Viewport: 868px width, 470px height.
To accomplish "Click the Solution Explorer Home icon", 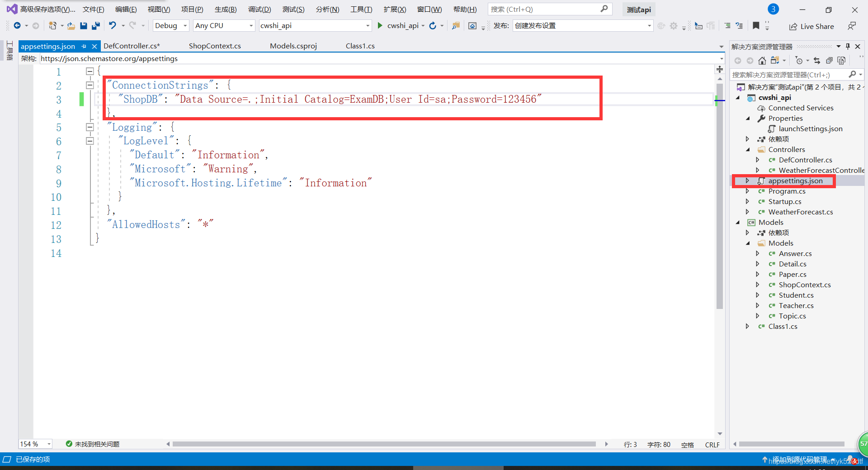I will tap(762, 61).
